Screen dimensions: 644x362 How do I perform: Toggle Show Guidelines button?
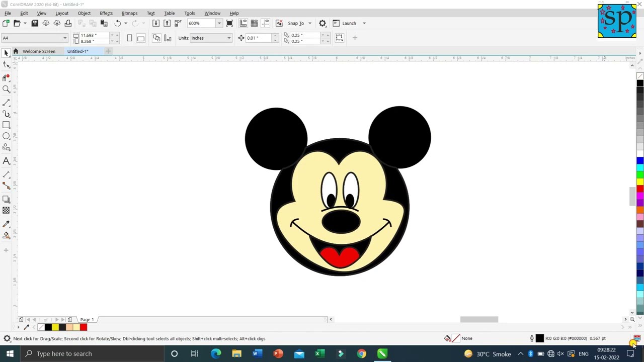coord(266,23)
